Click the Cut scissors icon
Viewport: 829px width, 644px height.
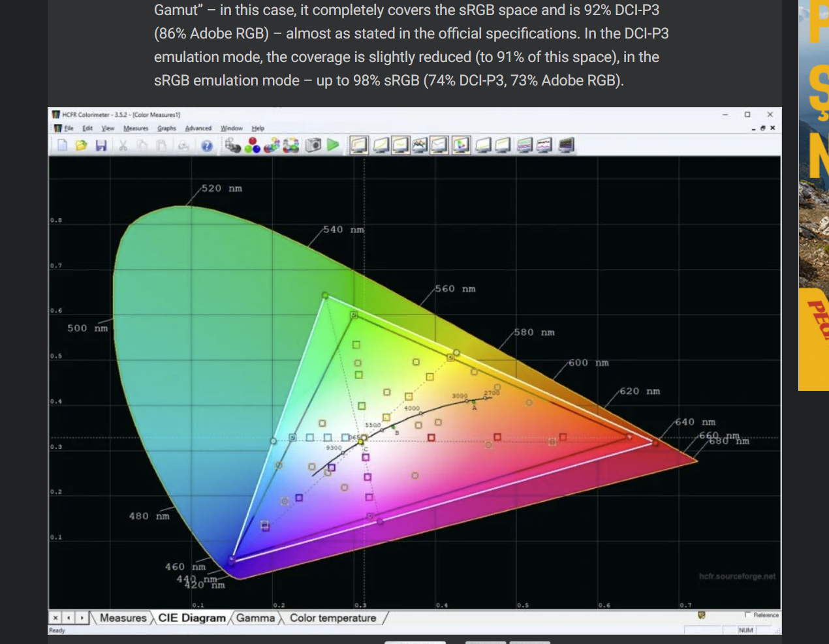point(123,145)
